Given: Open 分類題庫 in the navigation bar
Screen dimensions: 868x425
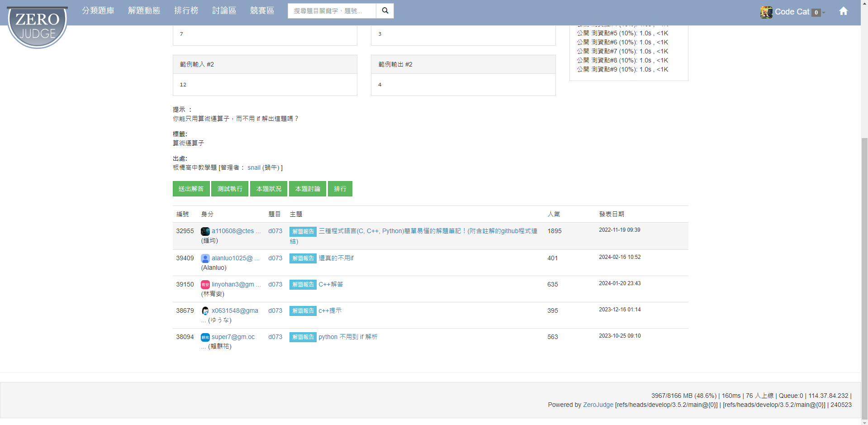Looking at the screenshot, I should (x=98, y=10).
